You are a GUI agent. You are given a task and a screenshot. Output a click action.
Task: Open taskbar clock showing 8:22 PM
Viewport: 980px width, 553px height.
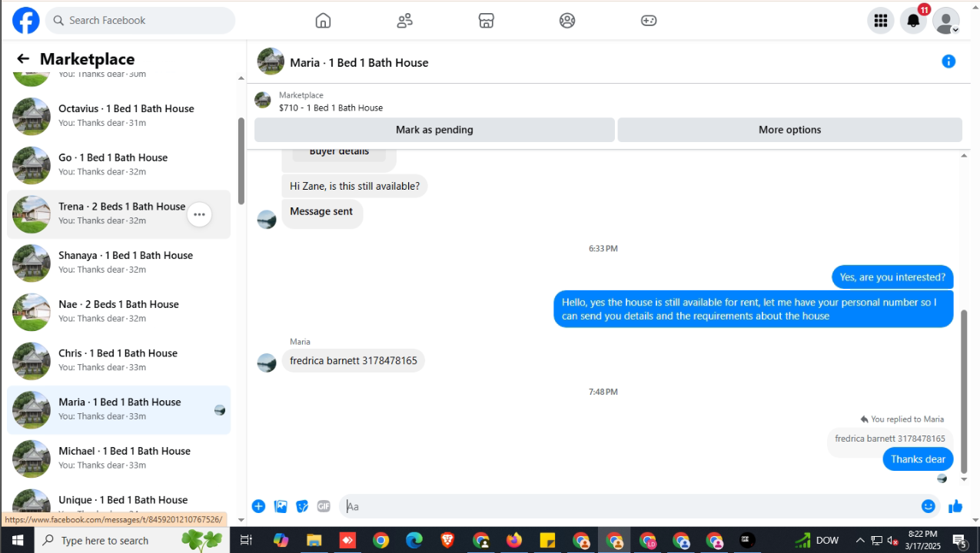point(922,541)
